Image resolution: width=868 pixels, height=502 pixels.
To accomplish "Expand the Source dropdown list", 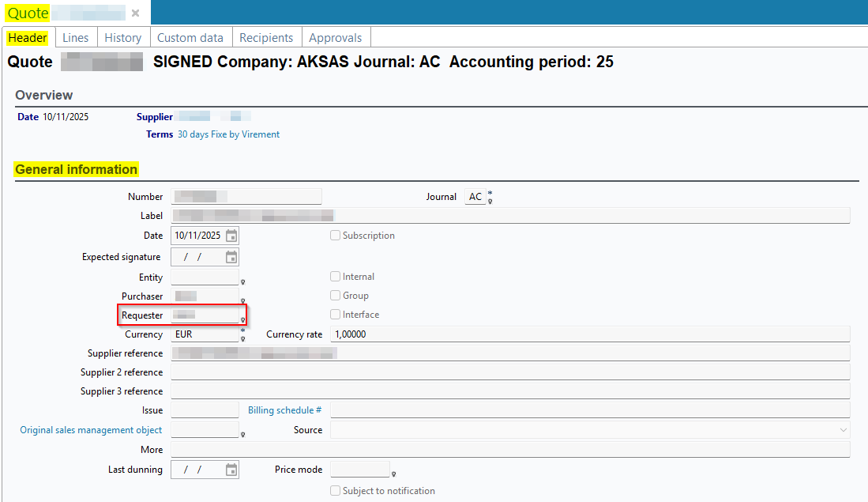I will pos(842,430).
